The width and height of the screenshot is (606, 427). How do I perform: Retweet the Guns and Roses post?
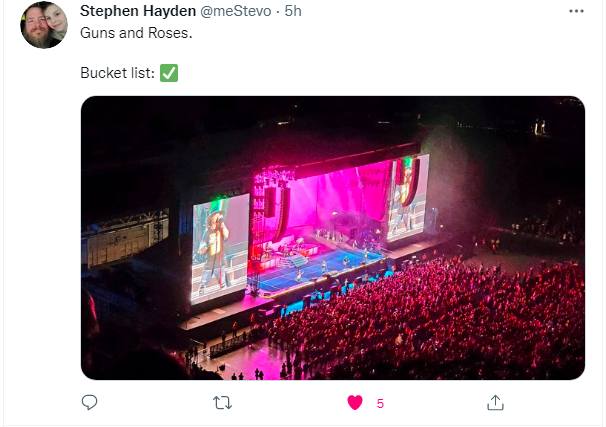(x=223, y=402)
